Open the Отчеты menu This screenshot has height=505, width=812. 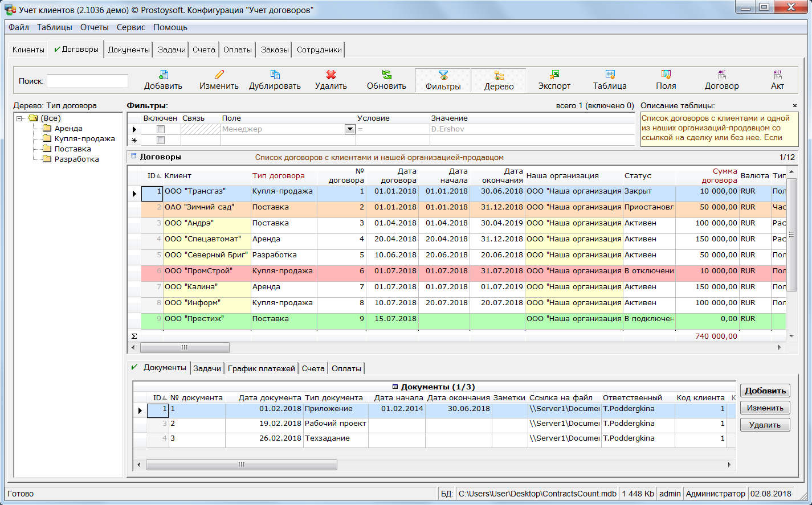click(x=94, y=27)
